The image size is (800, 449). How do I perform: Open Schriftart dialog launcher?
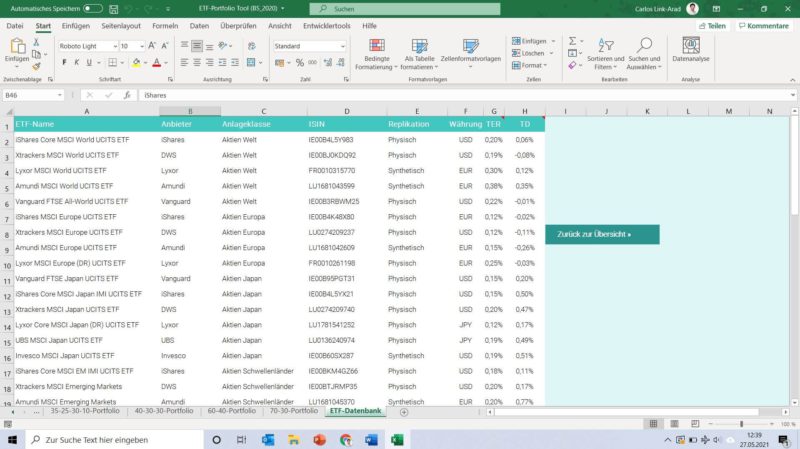[170, 80]
